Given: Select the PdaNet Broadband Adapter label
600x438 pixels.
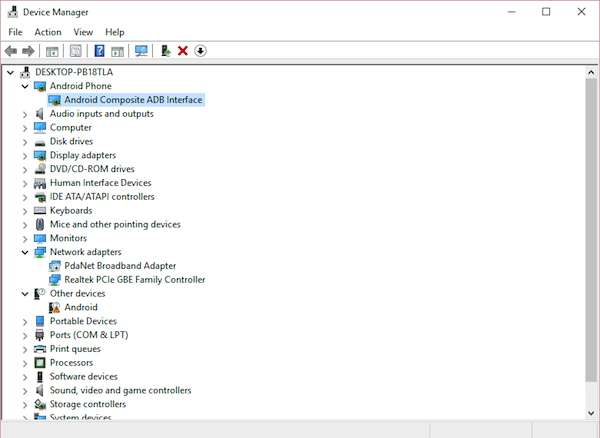Looking at the screenshot, I should click(120, 266).
